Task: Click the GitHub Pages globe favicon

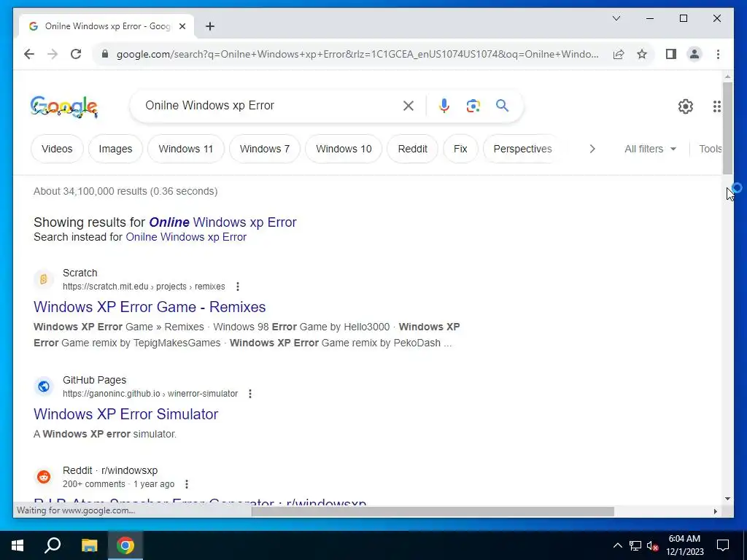Action: 43,386
